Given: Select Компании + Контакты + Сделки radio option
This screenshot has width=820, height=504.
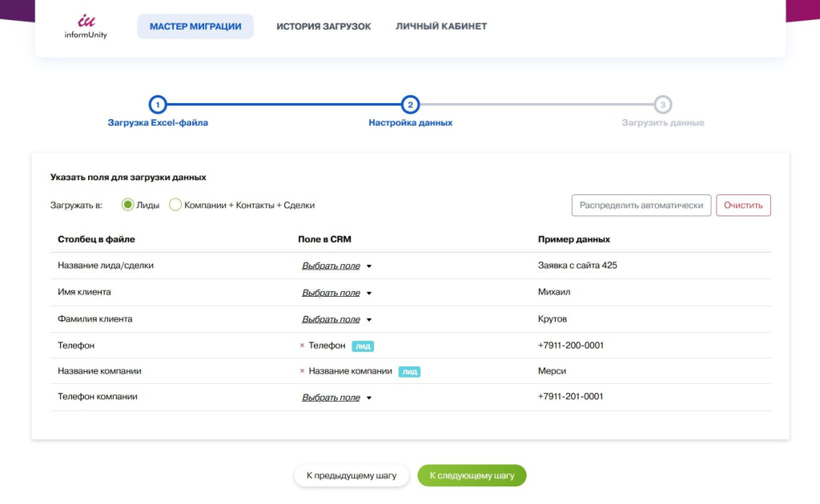Looking at the screenshot, I should (x=175, y=205).
